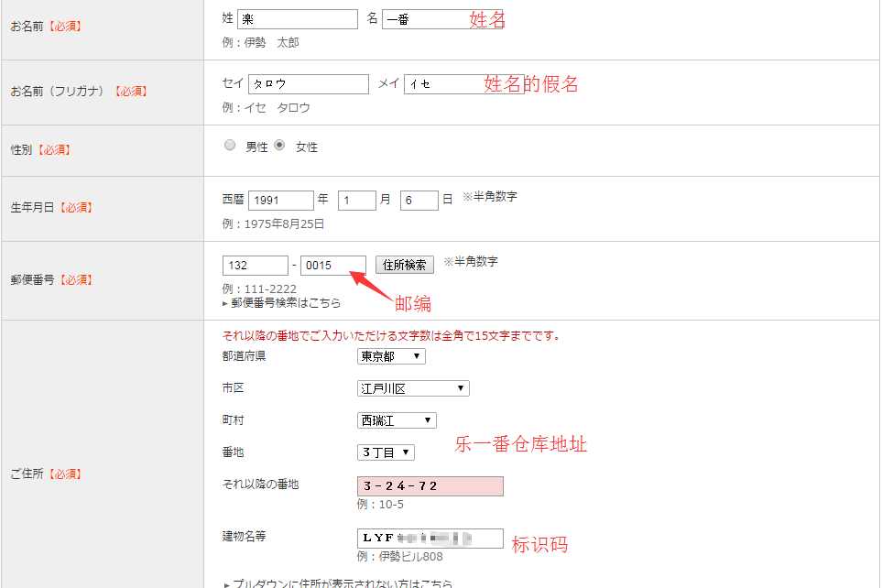Click the birth day field
Screen dimensions: 882x588
pos(419,201)
